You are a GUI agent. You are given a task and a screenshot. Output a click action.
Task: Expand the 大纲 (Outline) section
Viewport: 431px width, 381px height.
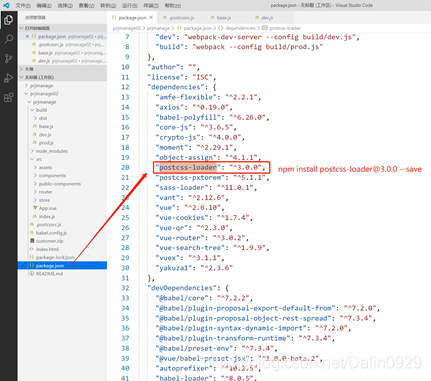[63, 69]
